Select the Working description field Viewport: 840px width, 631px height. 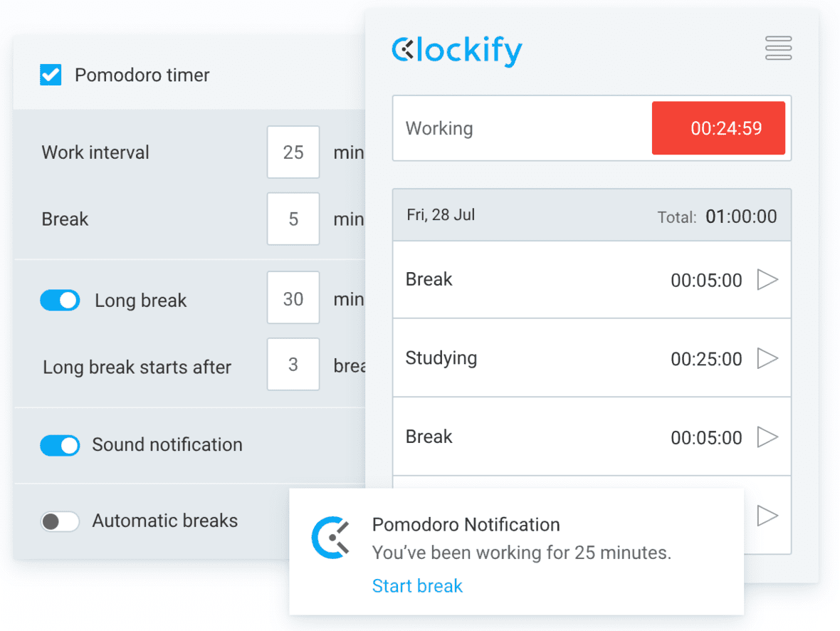(x=498, y=128)
